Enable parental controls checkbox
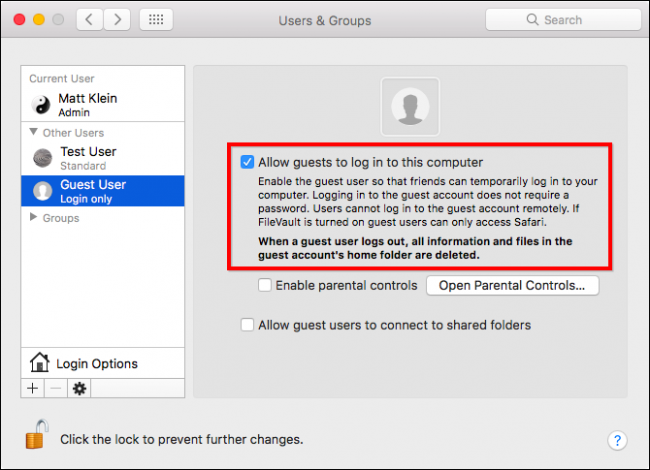This screenshot has width=650, height=470. pyautogui.click(x=264, y=285)
